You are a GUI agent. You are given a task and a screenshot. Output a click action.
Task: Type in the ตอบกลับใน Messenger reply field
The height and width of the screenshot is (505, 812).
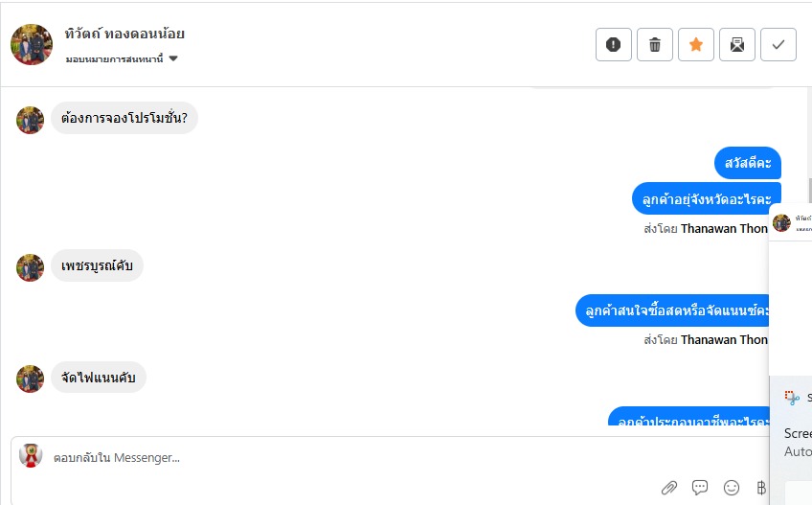(335, 458)
